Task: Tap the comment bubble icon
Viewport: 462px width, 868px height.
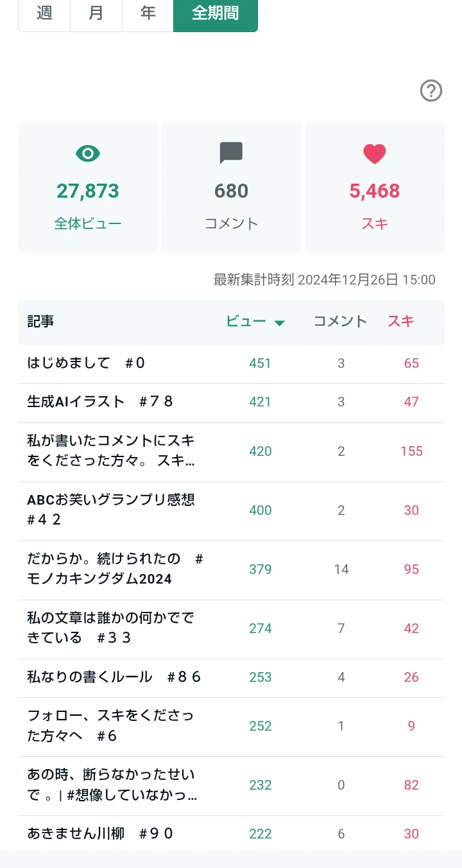Action: pos(231,153)
